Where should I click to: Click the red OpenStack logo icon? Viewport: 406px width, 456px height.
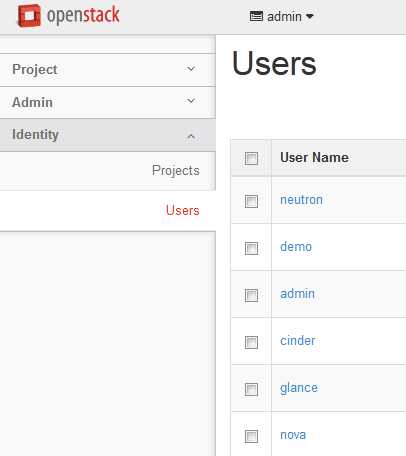(29, 15)
